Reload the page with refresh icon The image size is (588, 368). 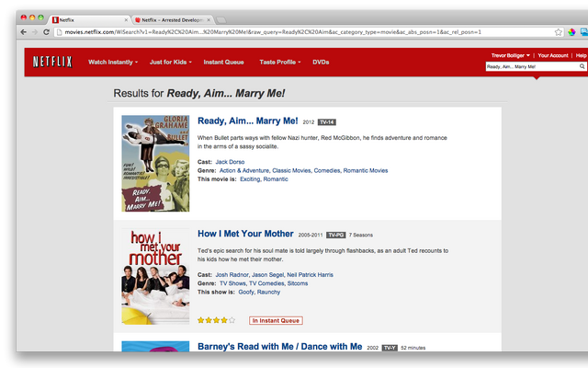(x=46, y=32)
